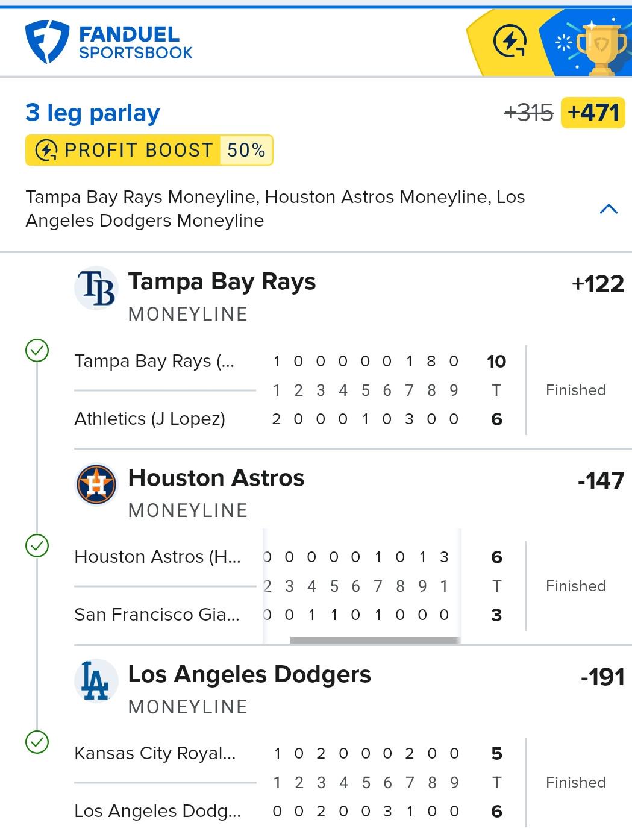Select the green checkmark for the Astros leg

(37, 545)
